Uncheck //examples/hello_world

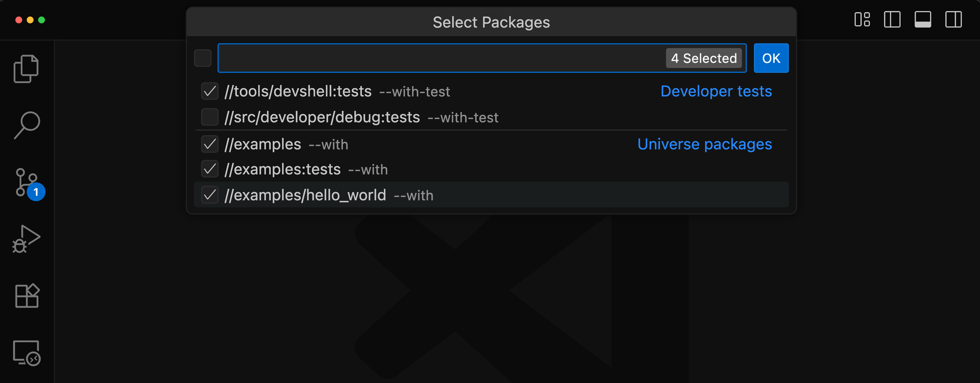(x=210, y=195)
